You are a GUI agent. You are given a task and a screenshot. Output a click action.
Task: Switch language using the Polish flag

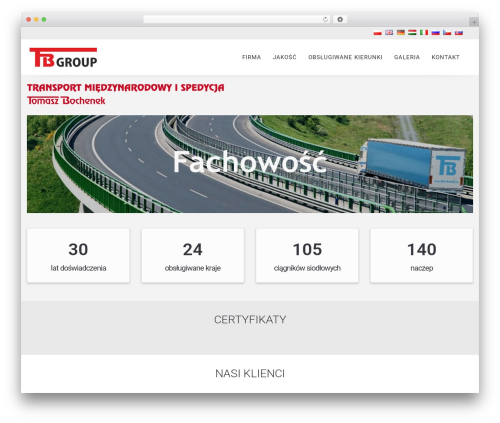377,32
